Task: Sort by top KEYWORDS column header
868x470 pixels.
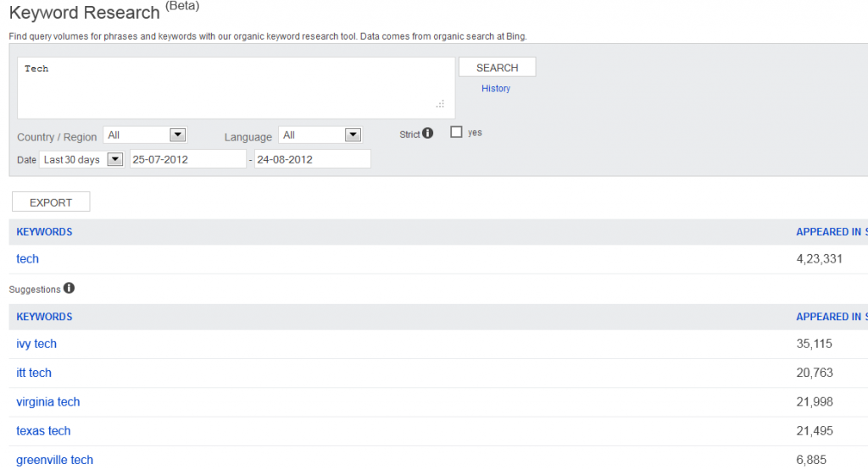Action: pyautogui.click(x=44, y=232)
